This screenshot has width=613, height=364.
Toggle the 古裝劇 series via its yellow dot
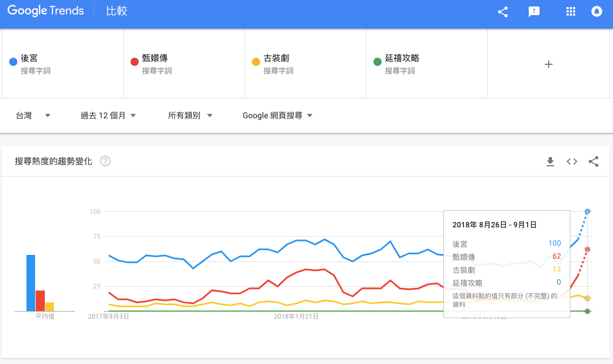[255, 61]
